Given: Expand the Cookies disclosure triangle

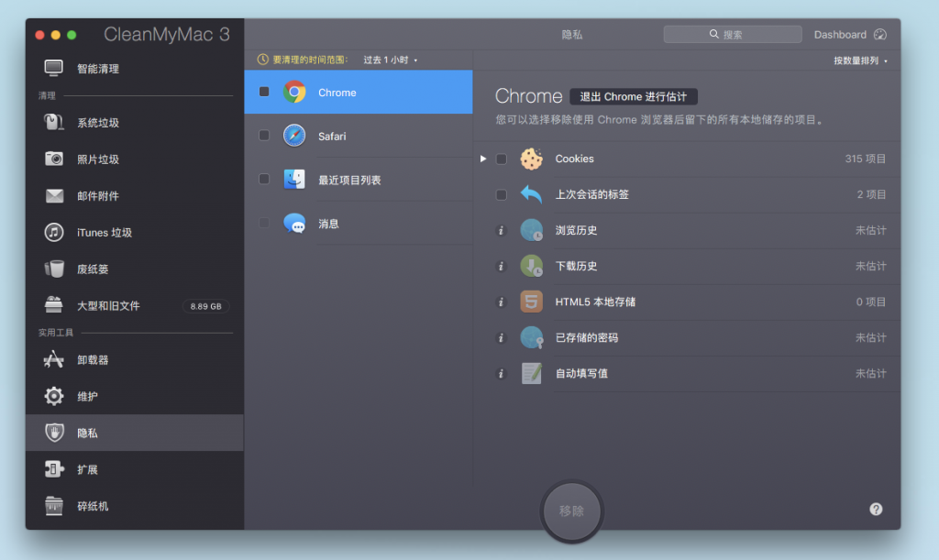Looking at the screenshot, I should coord(483,159).
